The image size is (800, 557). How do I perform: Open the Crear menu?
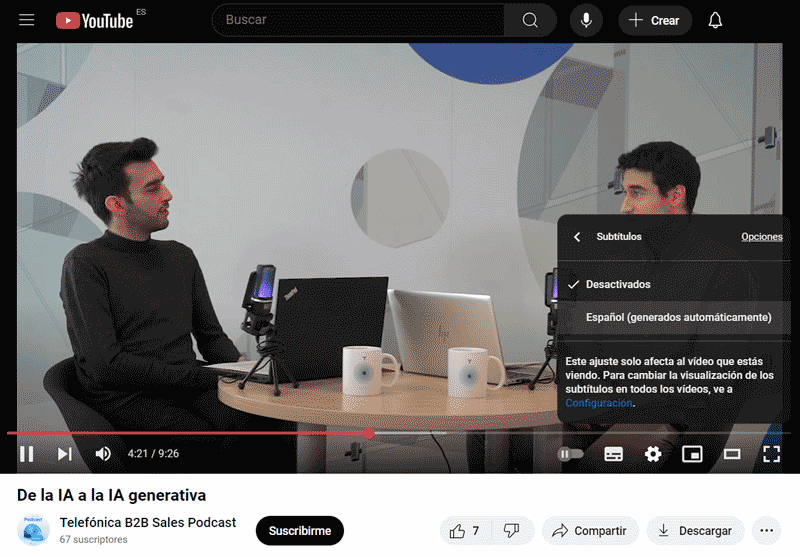tap(655, 20)
